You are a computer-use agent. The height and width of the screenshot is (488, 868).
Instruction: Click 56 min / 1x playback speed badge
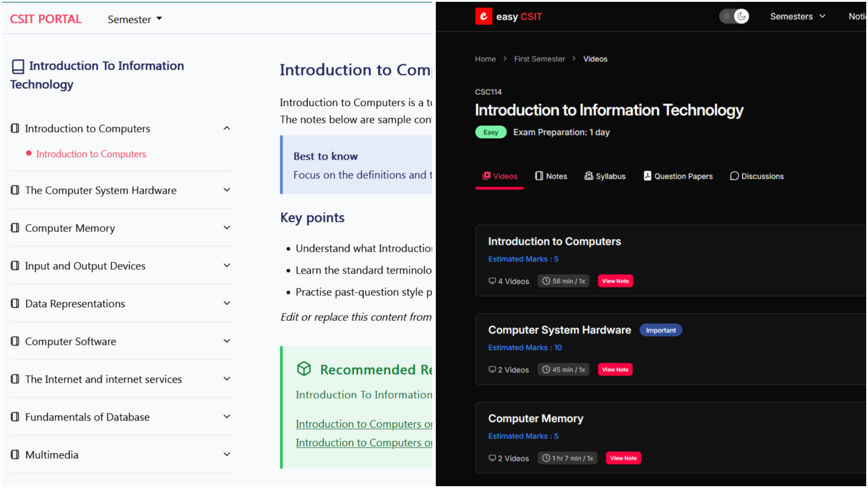(563, 281)
